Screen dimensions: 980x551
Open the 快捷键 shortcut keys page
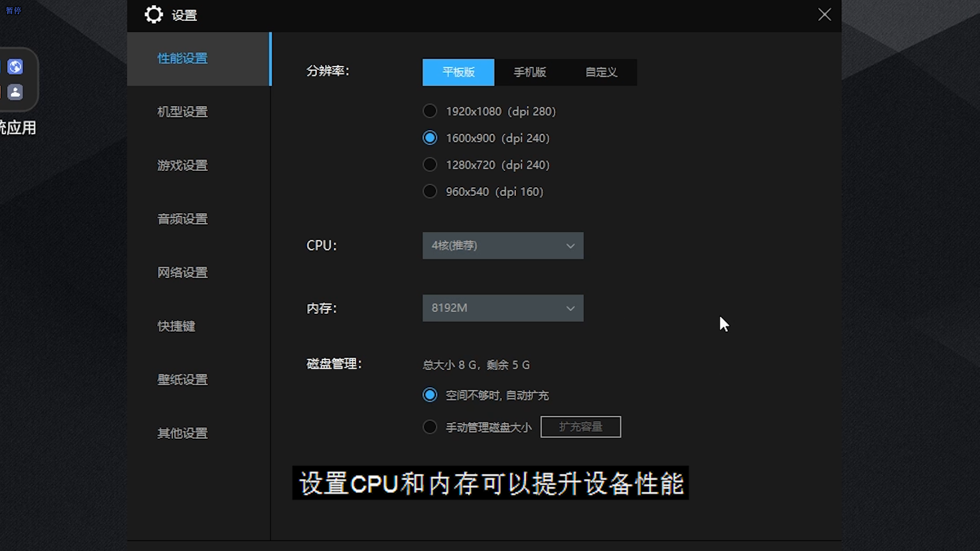pos(176,326)
